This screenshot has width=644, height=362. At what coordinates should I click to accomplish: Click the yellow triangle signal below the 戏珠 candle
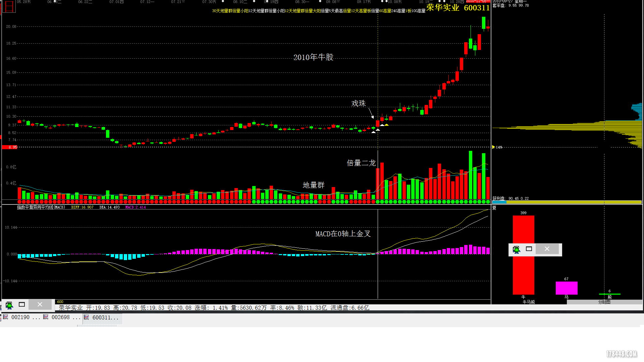(x=386, y=125)
